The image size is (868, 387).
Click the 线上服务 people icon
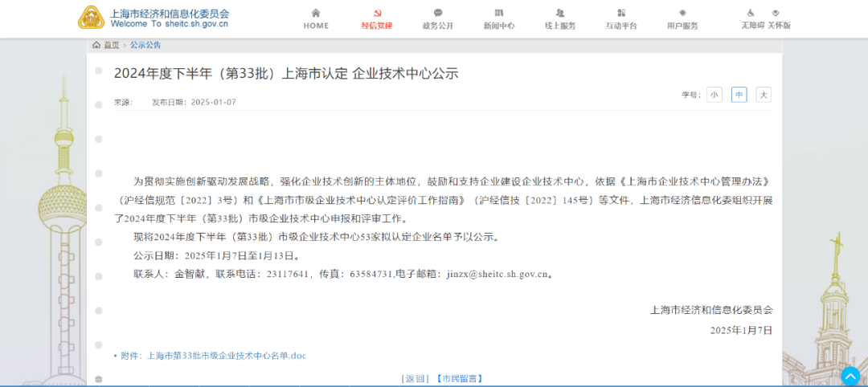[560, 13]
